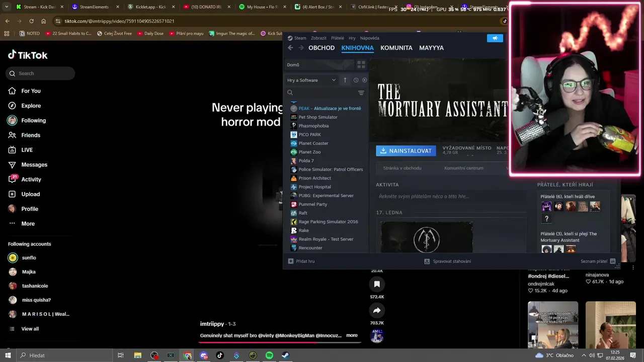Expand the video caption with more

point(352,335)
